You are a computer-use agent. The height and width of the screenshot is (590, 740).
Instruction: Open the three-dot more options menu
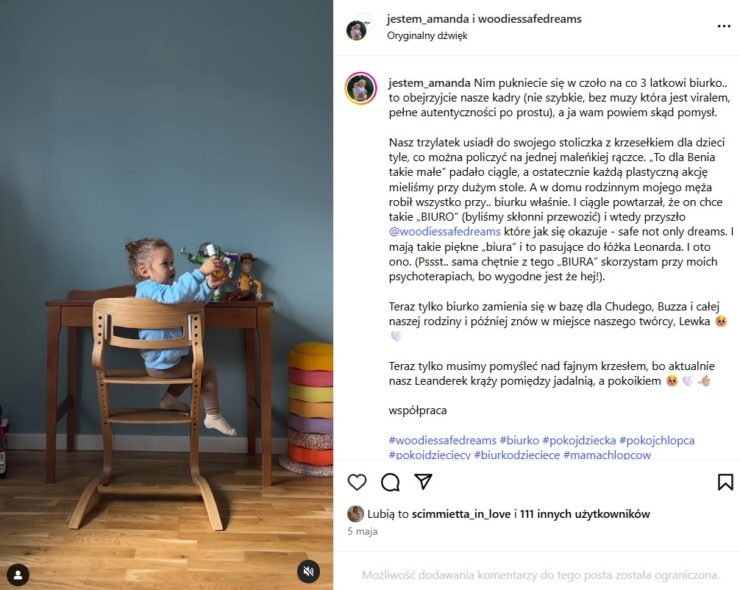pos(724,26)
